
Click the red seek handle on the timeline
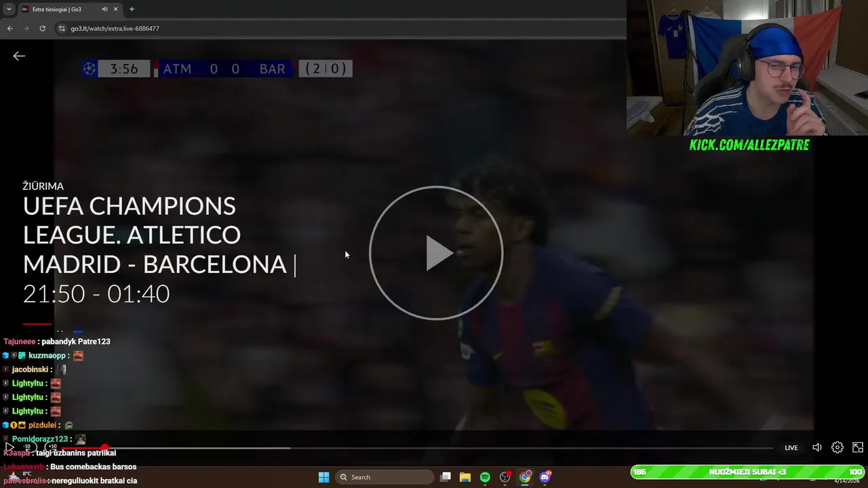[105, 447]
